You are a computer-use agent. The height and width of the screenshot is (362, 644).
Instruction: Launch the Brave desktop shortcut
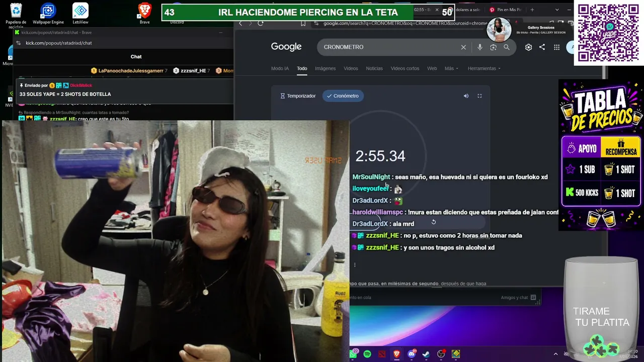145,14
